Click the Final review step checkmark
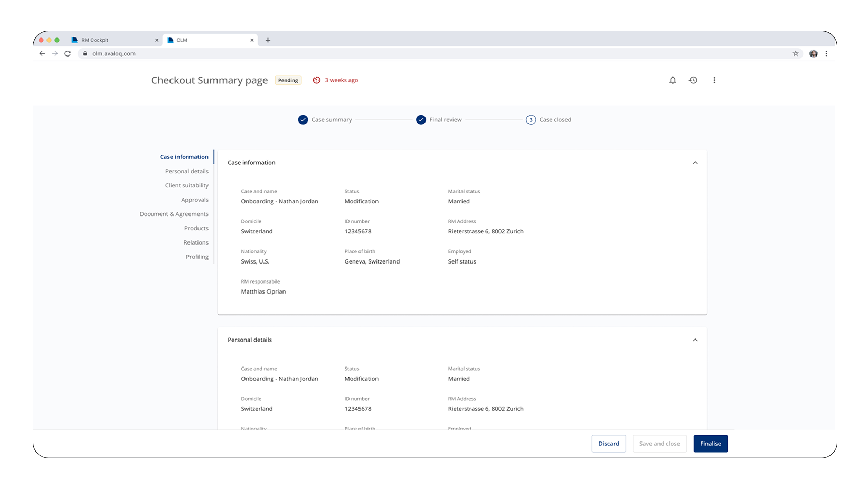This screenshot has height=489, width=868. pos(421,120)
